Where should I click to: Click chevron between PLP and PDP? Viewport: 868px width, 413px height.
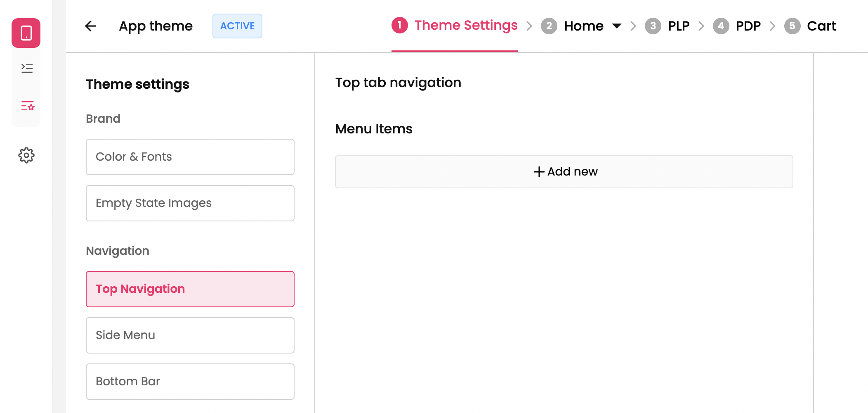coord(701,26)
